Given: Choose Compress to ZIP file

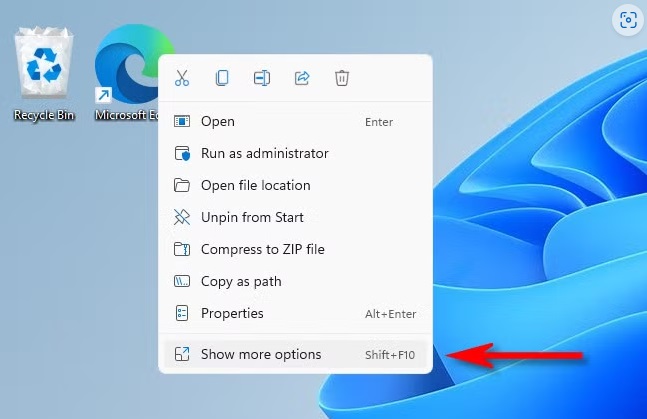Looking at the screenshot, I should (x=262, y=250).
